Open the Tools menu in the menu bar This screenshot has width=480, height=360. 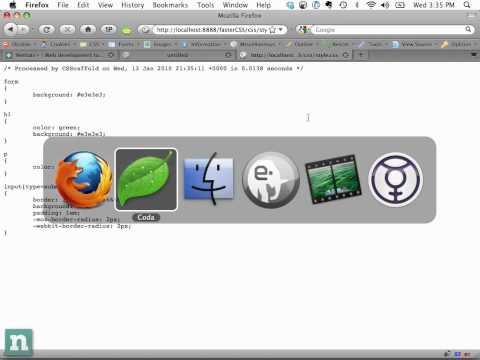coord(205,5)
